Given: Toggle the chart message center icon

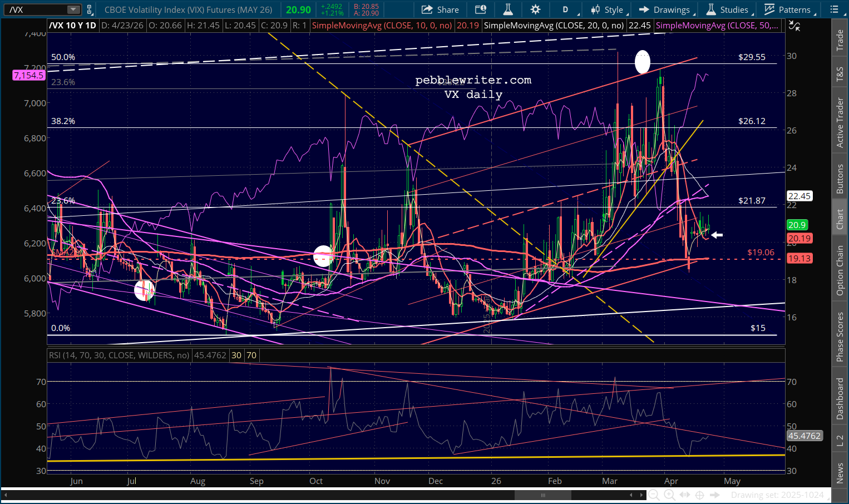Looking at the screenshot, I should point(481,9).
